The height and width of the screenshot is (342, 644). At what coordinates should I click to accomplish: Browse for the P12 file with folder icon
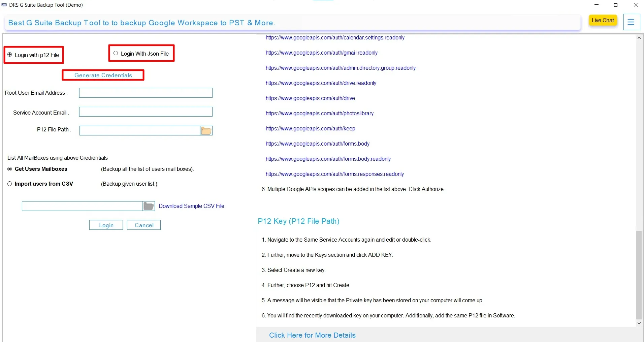pos(206,131)
